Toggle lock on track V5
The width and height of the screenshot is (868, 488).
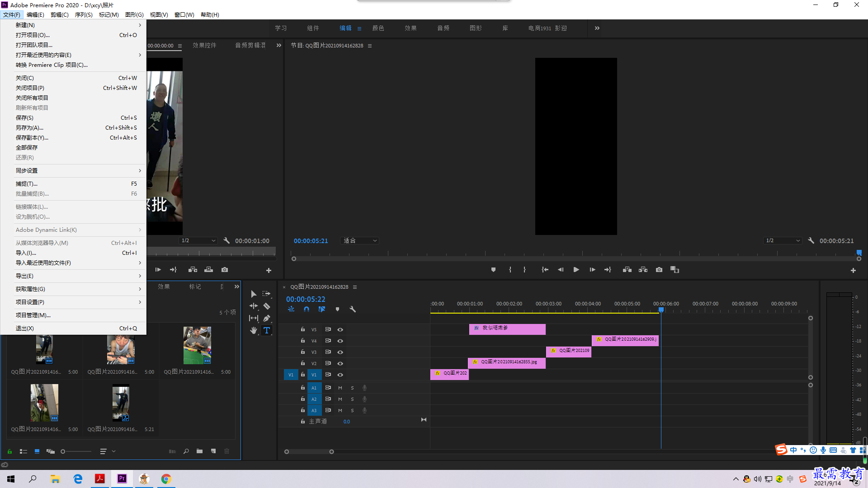(x=302, y=329)
